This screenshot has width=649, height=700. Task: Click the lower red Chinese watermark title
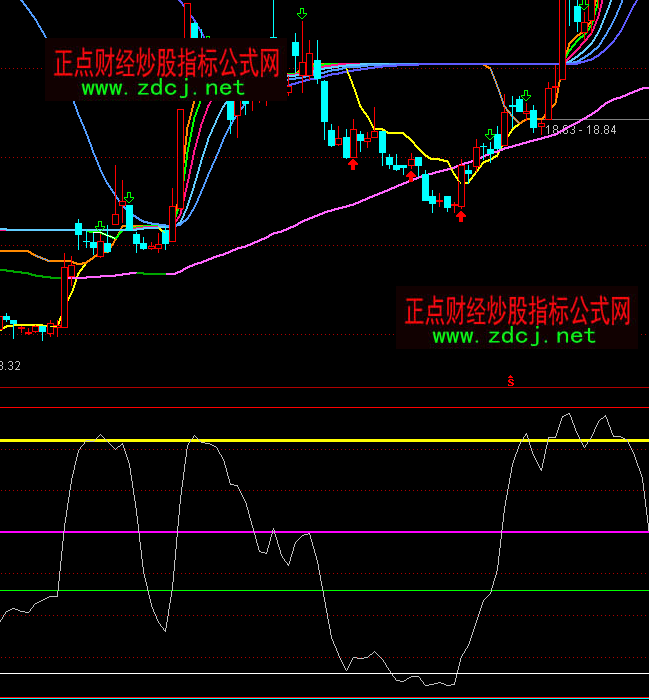517,310
